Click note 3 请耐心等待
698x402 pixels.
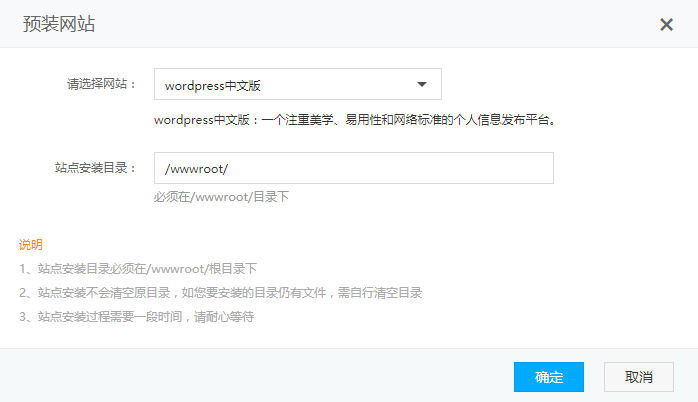[x=136, y=317]
